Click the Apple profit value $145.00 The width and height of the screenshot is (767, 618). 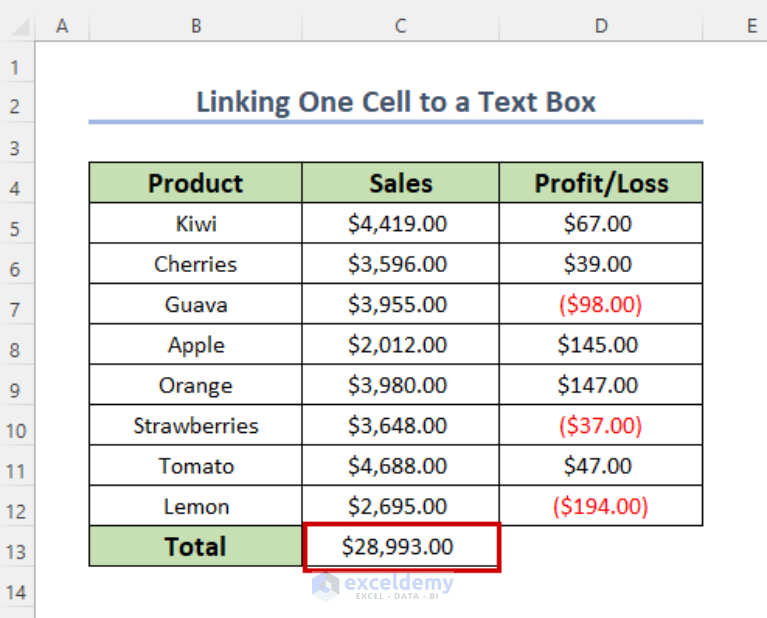point(601,344)
